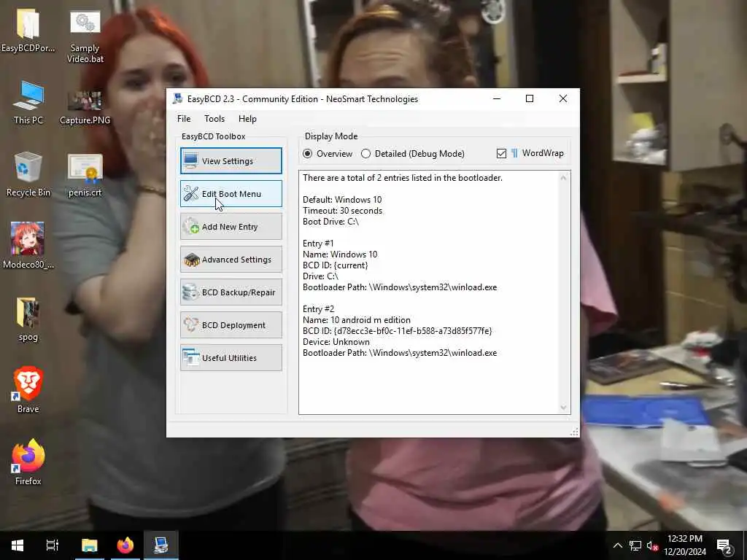
Task: Click the EasyBCD title bar app icon
Action: click(178, 98)
